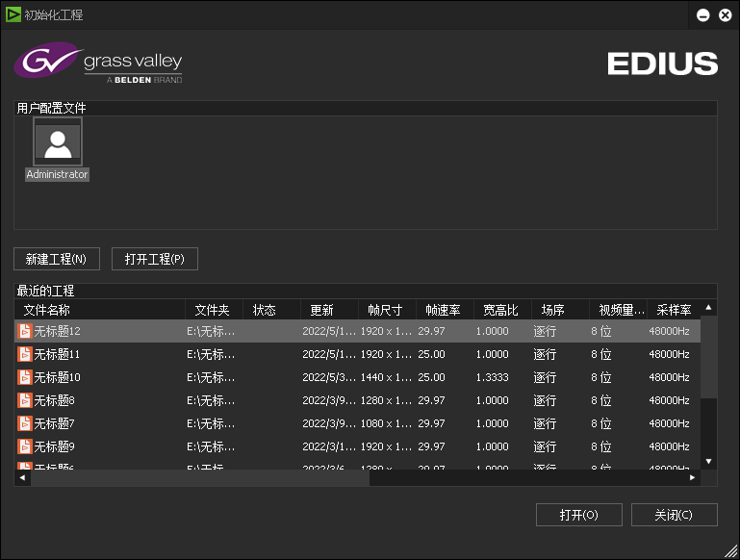Image resolution: width=740 pixels, height=560 pixels.
Task: Sort by the 帧尺寸 column header
Action: pos(387,310)
